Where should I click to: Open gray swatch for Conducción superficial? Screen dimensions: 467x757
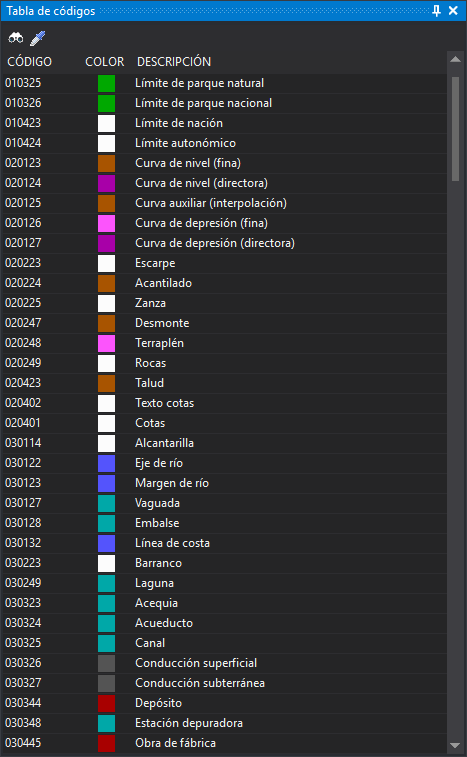pyautogui.click(x=106, y=663)
